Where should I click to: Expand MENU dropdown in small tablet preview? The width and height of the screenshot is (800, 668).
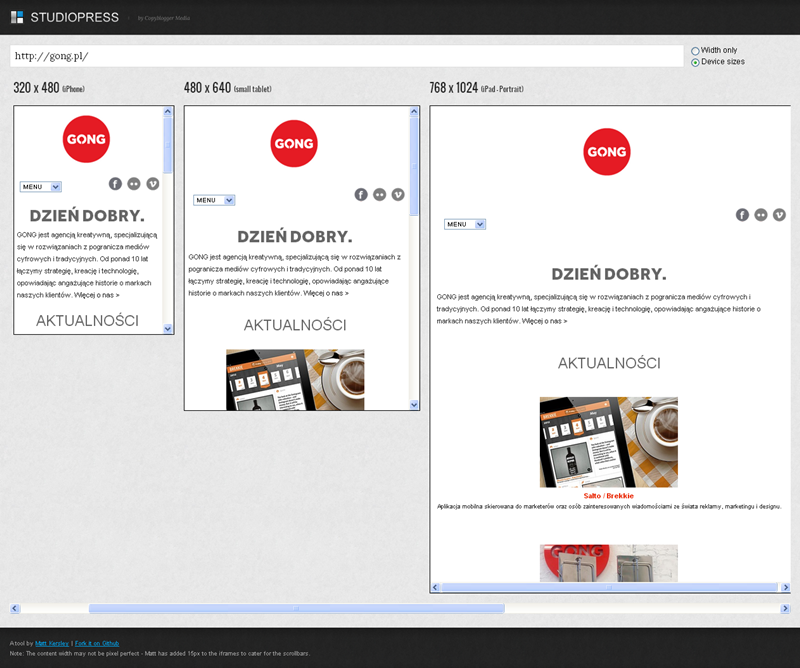click(214, 200)
